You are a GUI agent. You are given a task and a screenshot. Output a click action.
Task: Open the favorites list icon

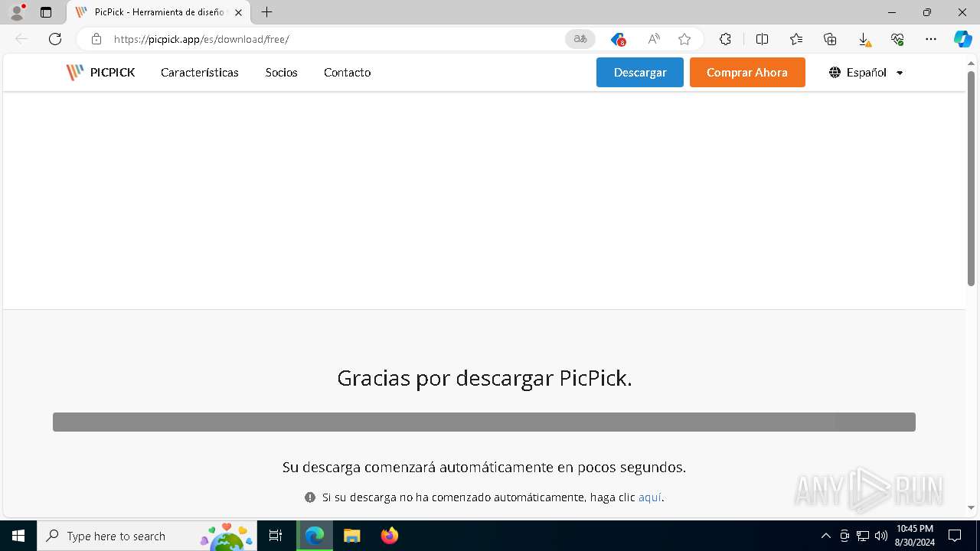[x=796, y=39]
